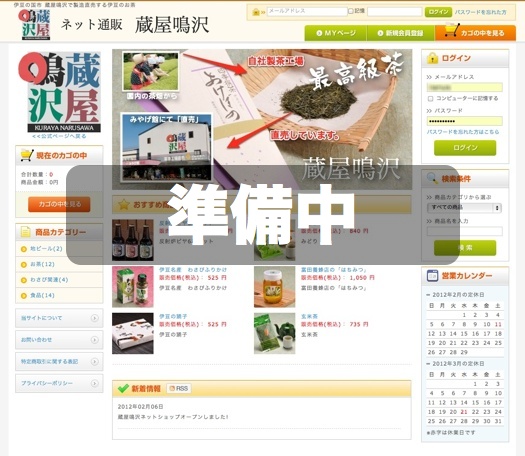This screenshot has width=525, height=456.
Task: Click the header ログイン button
Action: pyautogui.click(x=438, y=12)
